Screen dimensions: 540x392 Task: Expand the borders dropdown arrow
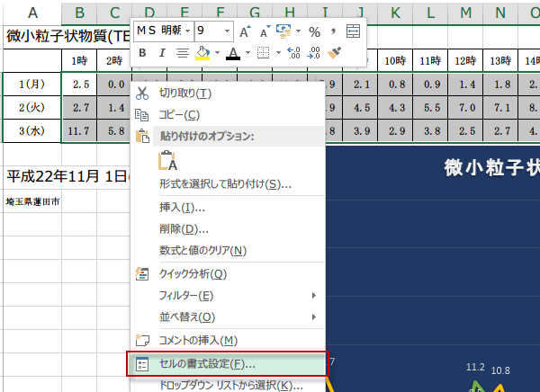pos(278,53)
